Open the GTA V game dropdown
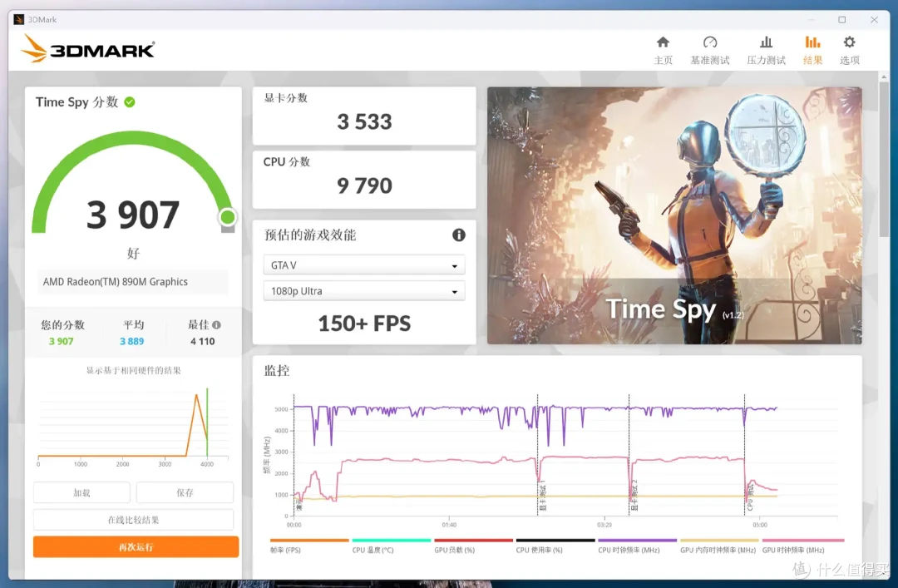The width and height of the screenshot is (898, 588). [x=363, y=265]
